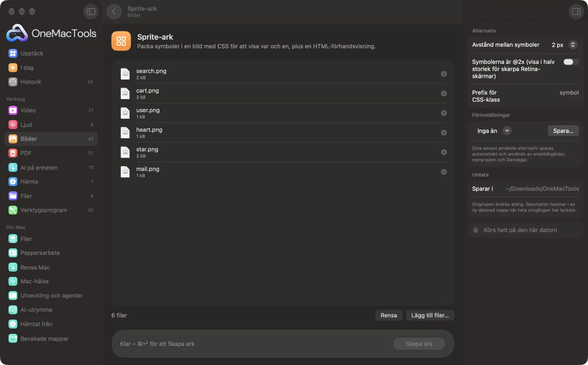Go back with the chevron button

[114, 12]
